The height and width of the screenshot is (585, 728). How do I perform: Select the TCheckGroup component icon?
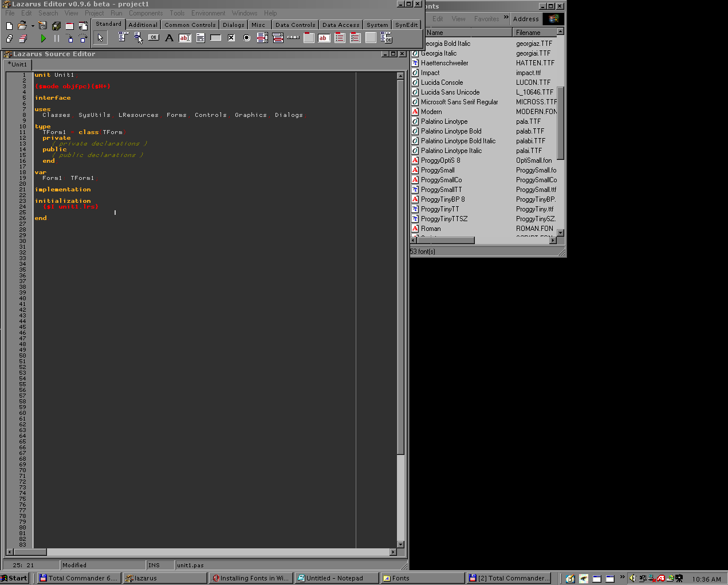pos(355,38)
